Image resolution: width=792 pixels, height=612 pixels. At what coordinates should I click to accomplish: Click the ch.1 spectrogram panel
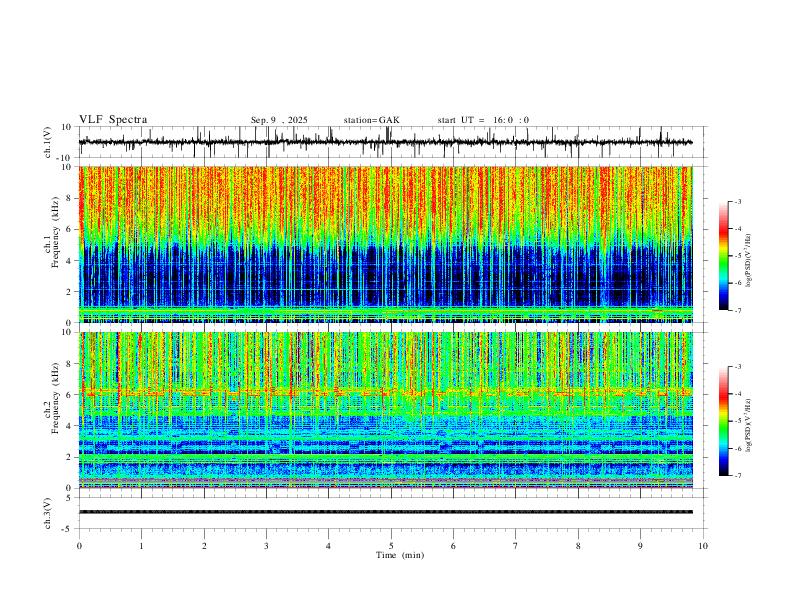tap(386, 244)
